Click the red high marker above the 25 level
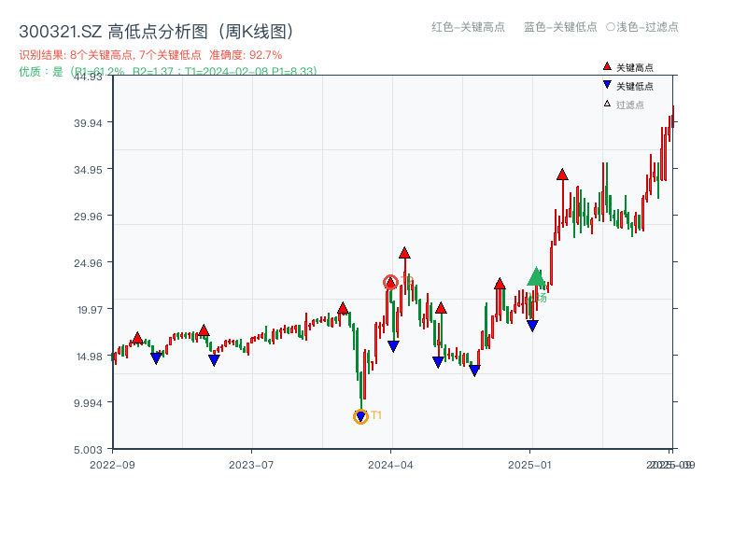 (405, 251)
